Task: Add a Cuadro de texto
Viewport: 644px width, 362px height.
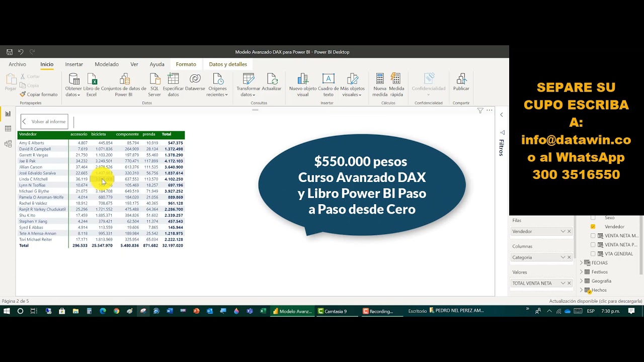Action: (x=328, y=85)
